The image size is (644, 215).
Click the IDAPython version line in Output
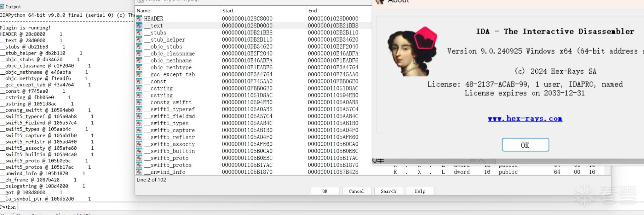[67, 15]
